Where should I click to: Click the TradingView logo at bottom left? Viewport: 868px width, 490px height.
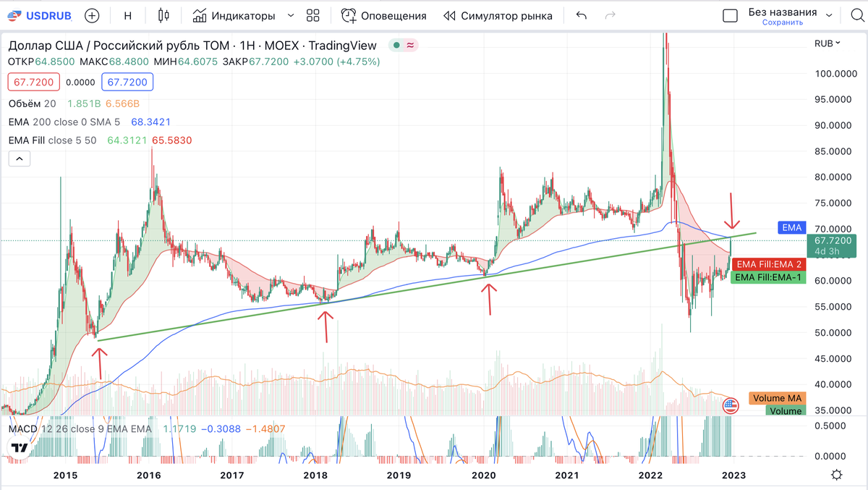[x=19, y=448]
